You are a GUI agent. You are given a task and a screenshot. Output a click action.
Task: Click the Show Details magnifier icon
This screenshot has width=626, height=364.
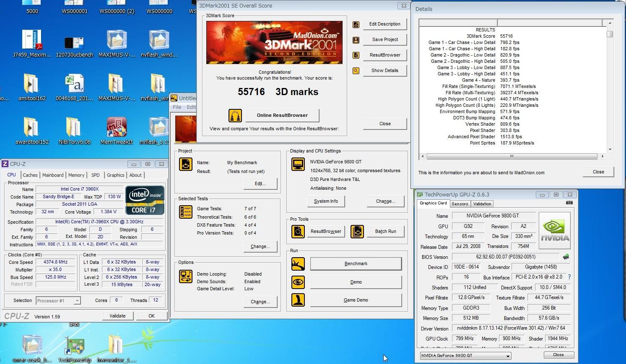pyautogui.click(x=356, y=71)
